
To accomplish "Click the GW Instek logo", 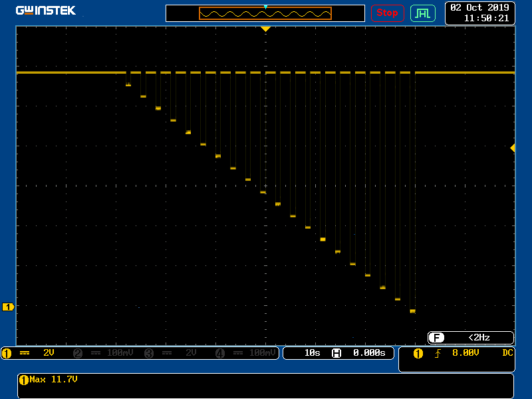I will (x=46, y=11).
